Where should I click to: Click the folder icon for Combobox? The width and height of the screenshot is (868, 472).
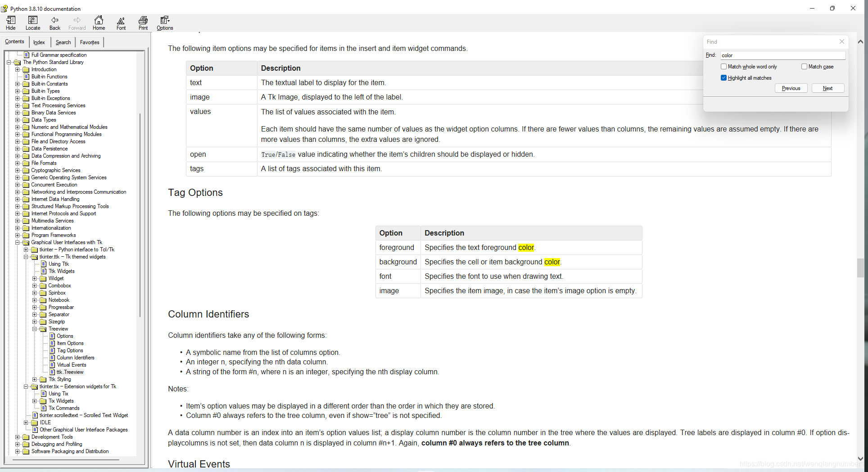tap(43, 286)
